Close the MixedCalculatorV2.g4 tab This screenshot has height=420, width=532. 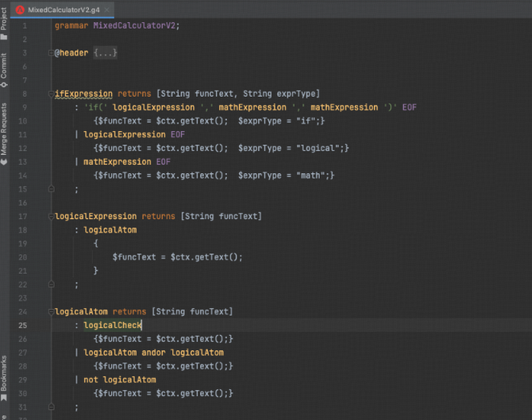click(107, 9)
